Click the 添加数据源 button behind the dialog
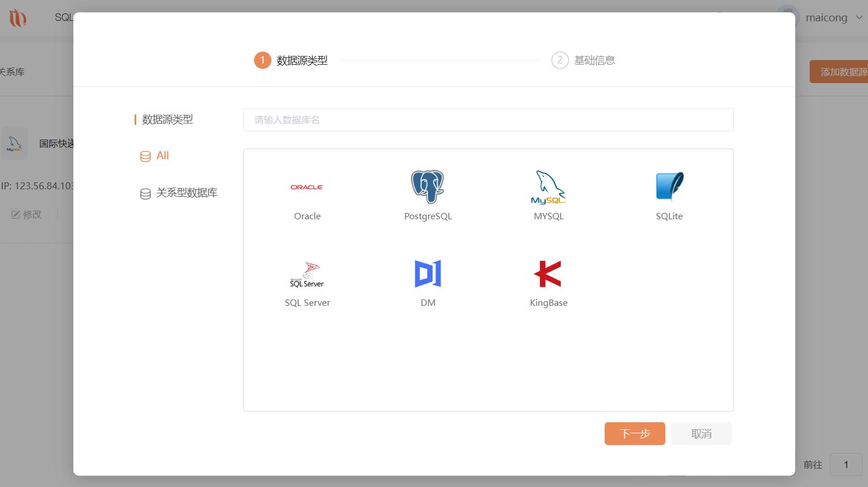This screenshot has height=487, width=868. pyautogui.click(x=839, y=72)
